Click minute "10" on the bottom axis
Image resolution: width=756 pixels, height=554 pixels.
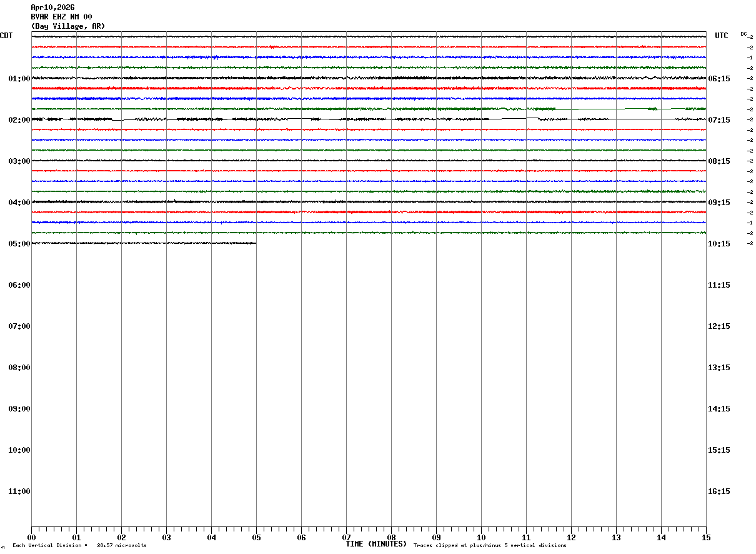(x=481, y=538)
